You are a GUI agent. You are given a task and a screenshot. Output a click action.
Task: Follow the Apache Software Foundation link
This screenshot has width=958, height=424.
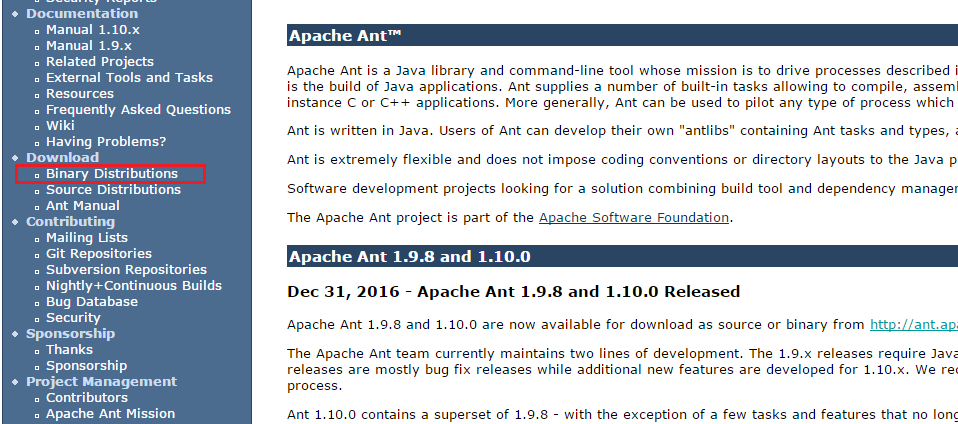pyautogui.click(x=634, y=218)
